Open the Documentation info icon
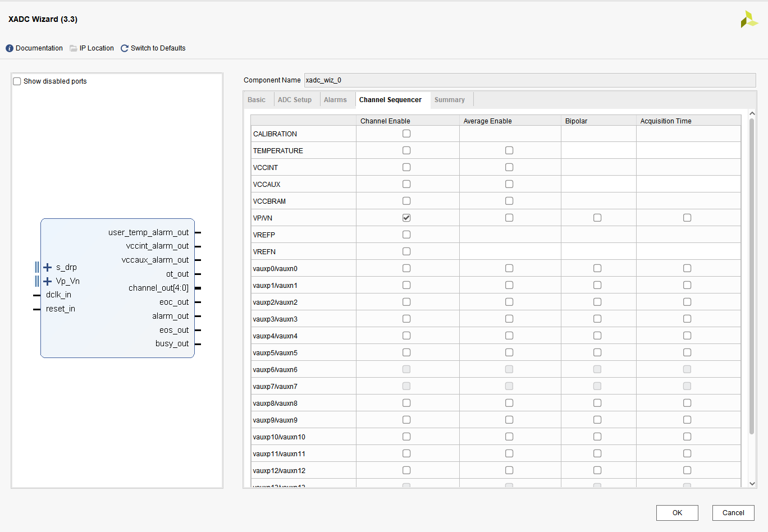This screenshot has height=532, width=768. coord(10,48)
